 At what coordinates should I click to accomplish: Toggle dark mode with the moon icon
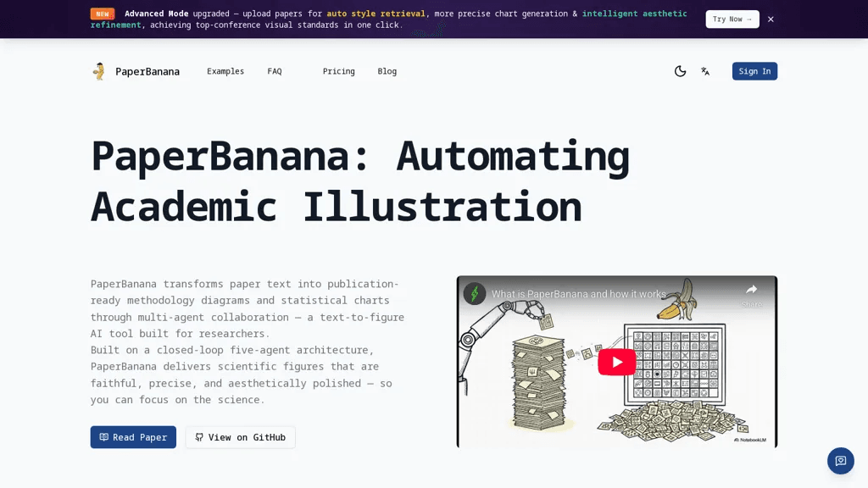pos(680,71)
